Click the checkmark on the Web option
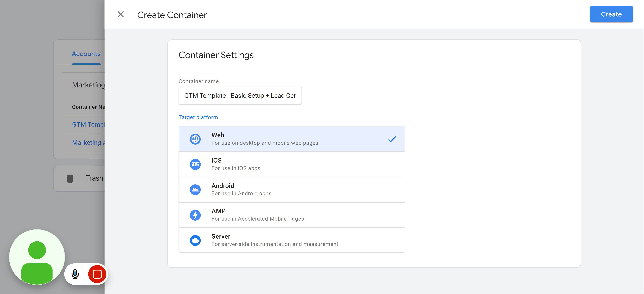The height and width of the screenshot is (294, 644). (392, 139)
